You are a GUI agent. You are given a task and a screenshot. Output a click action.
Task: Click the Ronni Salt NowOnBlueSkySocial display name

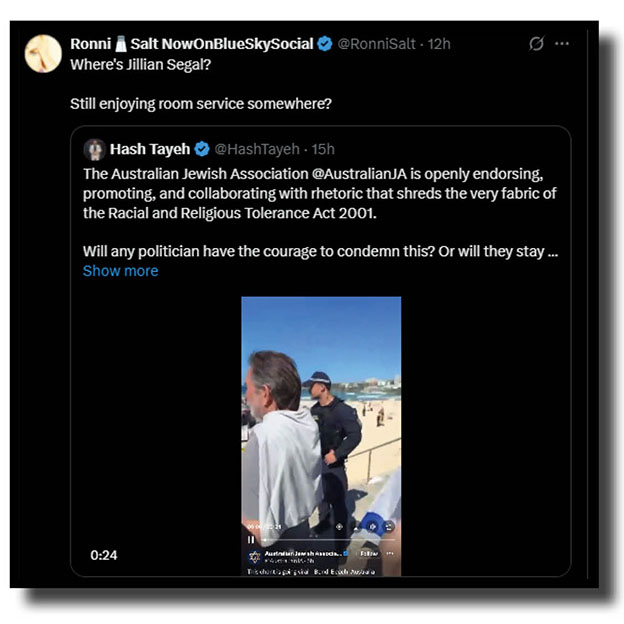click(x=191, y=44)
